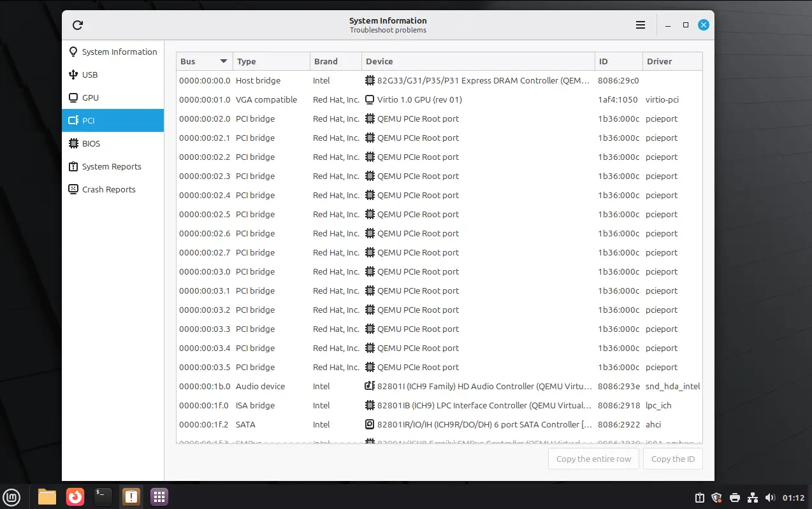Viewport: 812px width, 509px height.
Task: Open the Terminal from the taskbar
Action: [103, 496]
